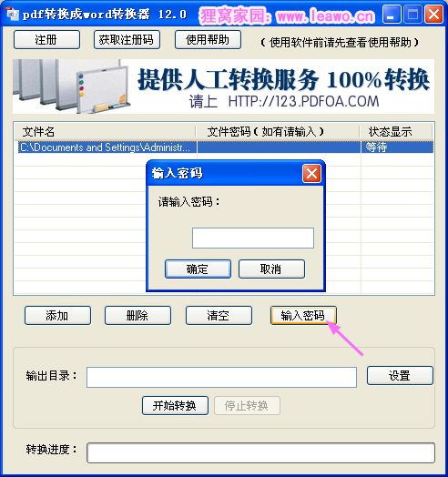Image resolution: width=448 pixels, height=477 pixels.
Task: Close the main converter window
Action: pos(433,14)
